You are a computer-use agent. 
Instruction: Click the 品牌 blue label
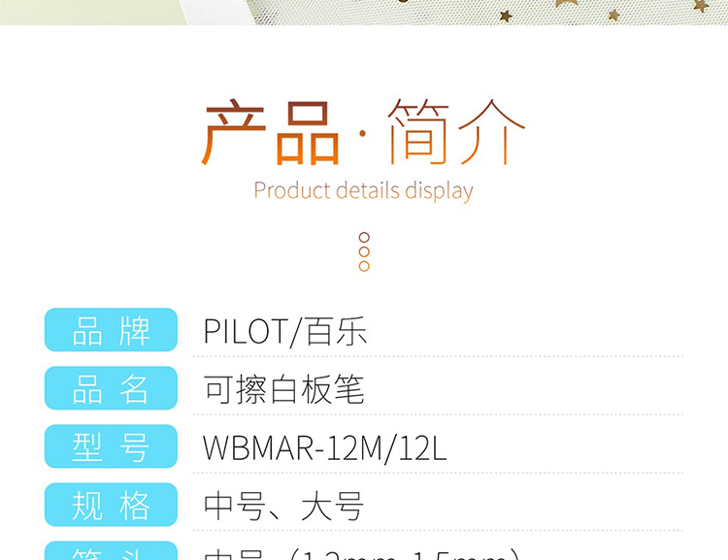[111, 330]
